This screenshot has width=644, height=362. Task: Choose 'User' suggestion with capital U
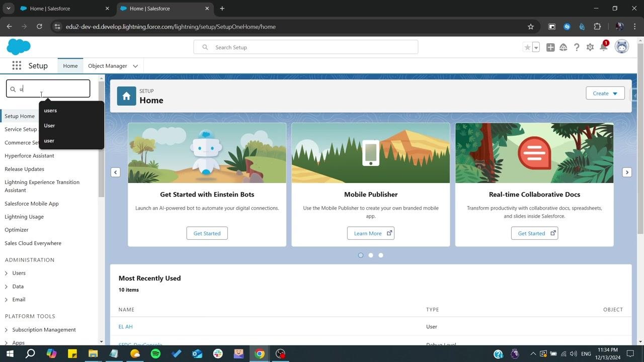pos(71,126)
